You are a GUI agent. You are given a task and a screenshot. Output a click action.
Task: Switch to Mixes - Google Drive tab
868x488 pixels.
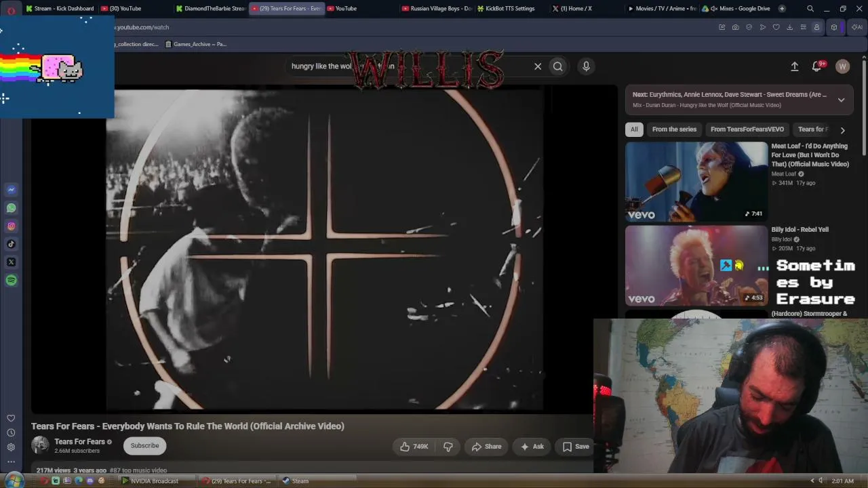point(736,9)
